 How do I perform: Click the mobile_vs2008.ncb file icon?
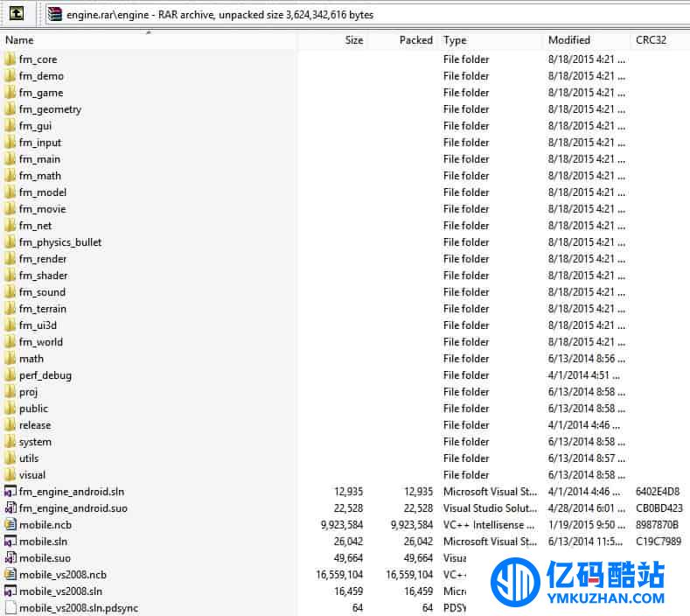[10, 575]
